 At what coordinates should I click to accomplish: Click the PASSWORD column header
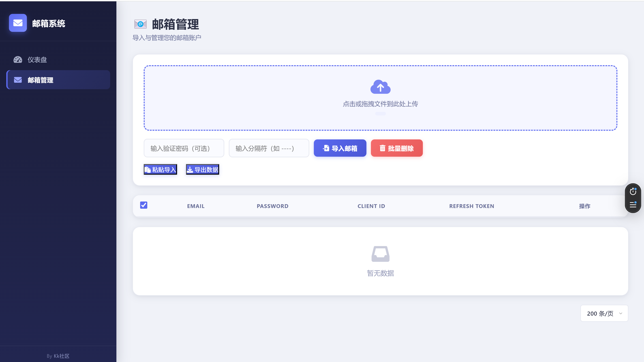click(272, 206)
